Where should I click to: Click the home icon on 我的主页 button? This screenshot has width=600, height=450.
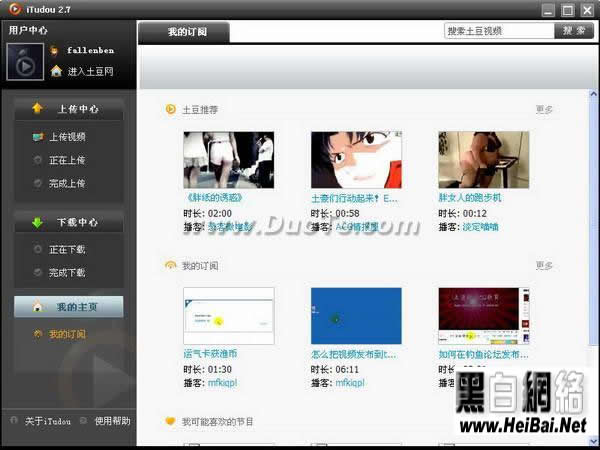tap(37, 306)
